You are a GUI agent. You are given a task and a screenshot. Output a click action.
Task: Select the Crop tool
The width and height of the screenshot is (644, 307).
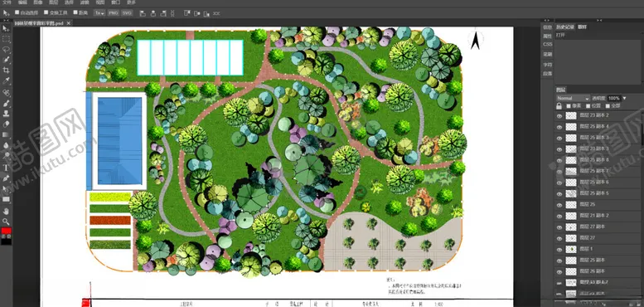click(6, 70)
